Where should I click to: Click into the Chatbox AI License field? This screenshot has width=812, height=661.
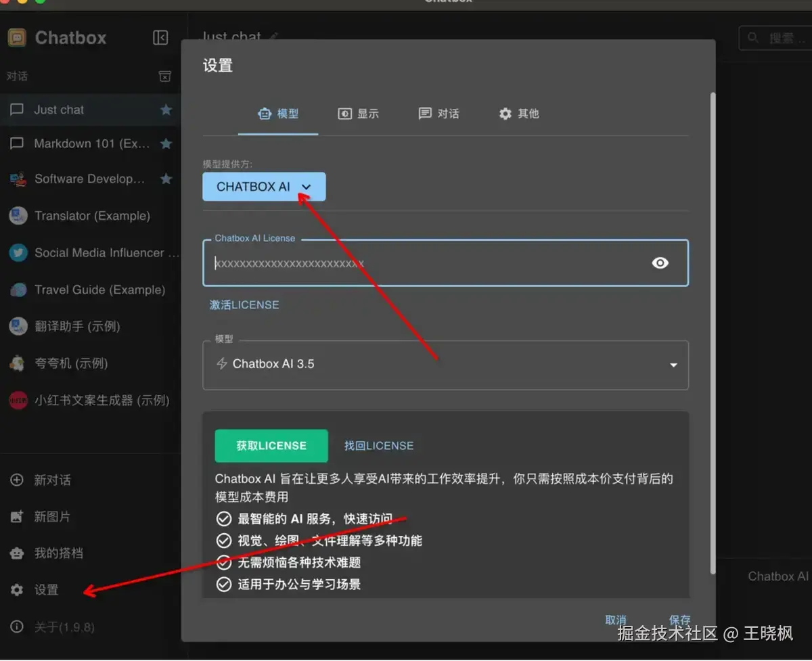(445, 263)
